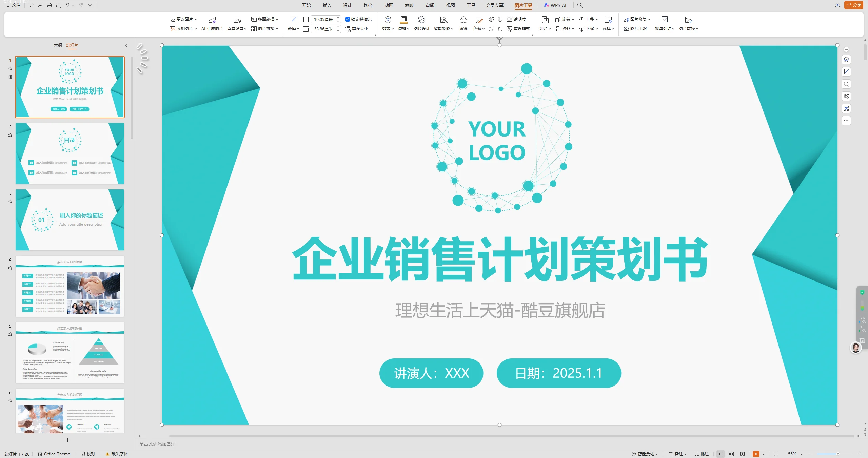Click the more options ellipsis in side panel
The image size is (868, 458).
(846, 121)
